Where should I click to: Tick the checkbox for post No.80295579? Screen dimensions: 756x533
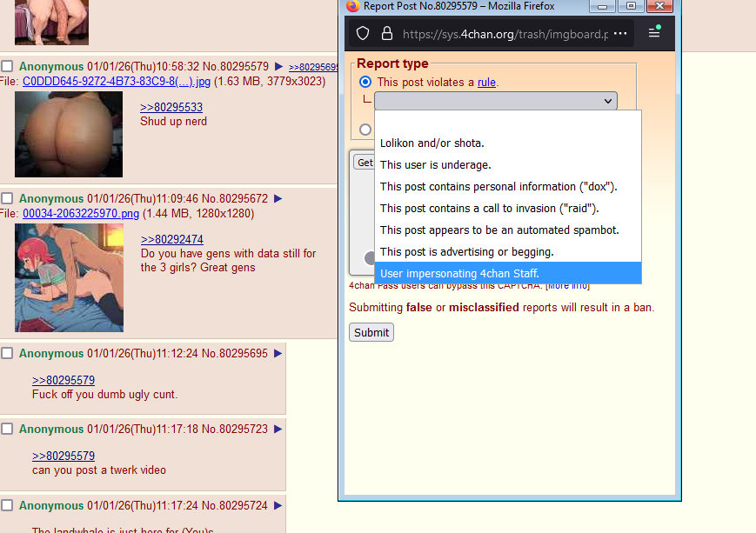click(7, 66)
